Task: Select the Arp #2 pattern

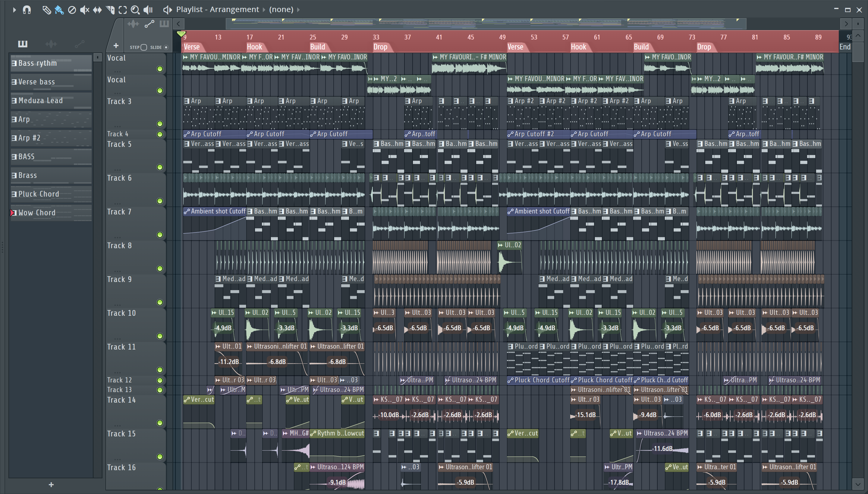Action: [51, 138]
